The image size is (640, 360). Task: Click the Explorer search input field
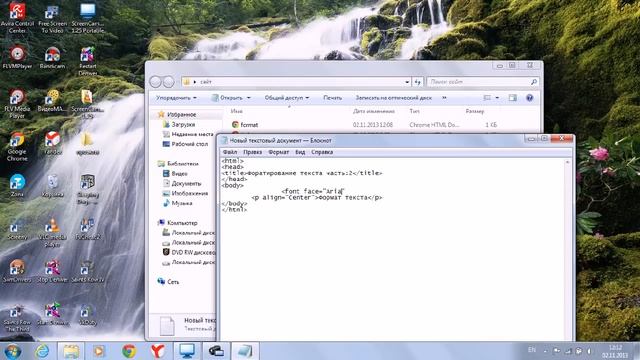tap(478, 82)
